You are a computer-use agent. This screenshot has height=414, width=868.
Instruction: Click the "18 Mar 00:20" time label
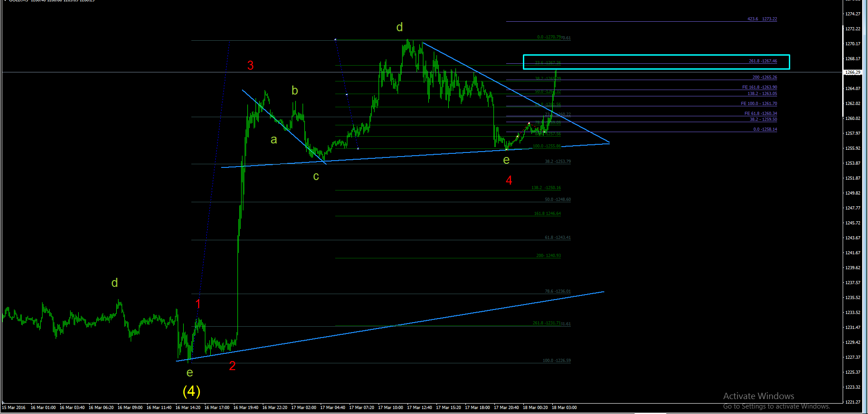(x=535, y=408)
